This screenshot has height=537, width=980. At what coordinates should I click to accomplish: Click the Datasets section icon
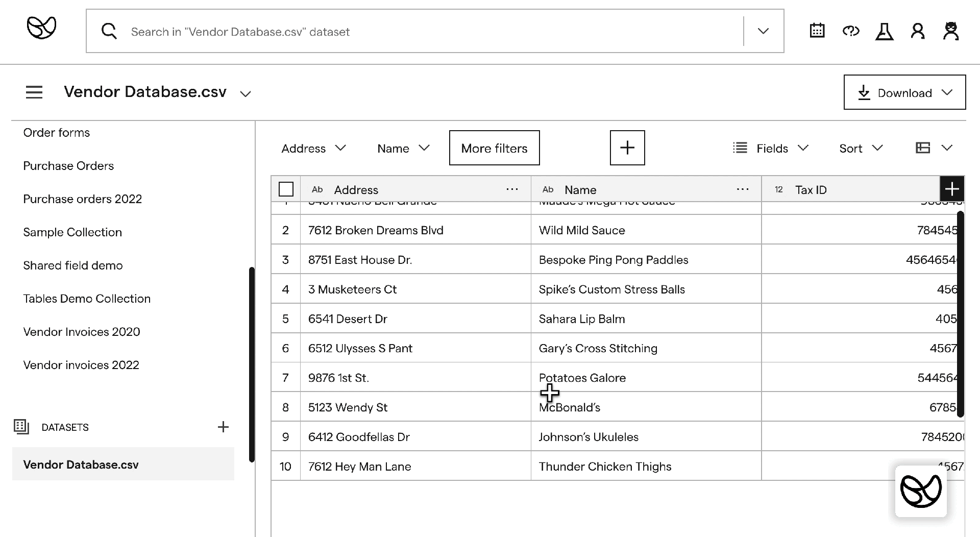pyautogui.click(x=21, y=427)
